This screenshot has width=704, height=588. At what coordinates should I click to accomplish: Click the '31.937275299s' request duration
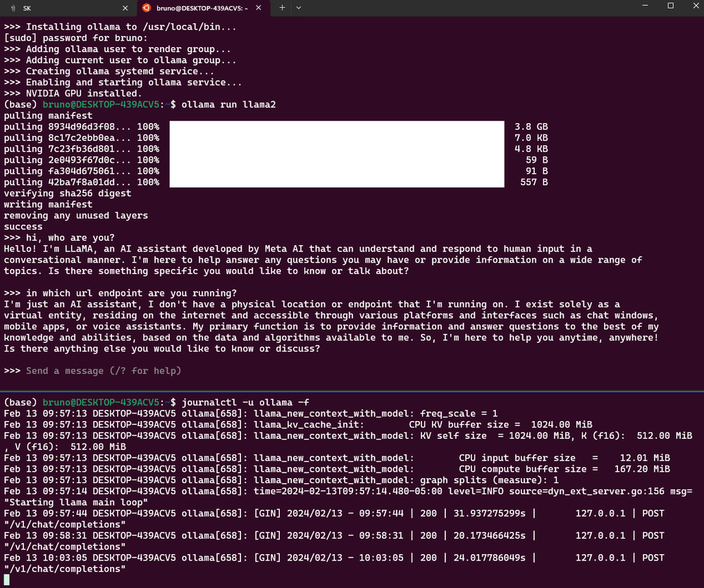489,513
